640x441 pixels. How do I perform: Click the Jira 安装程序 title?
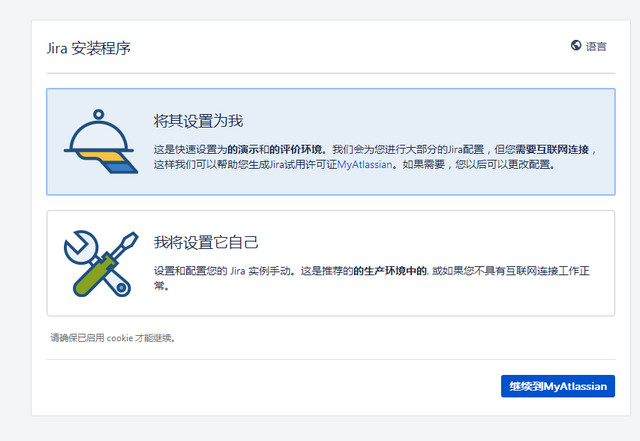(89, 47)
